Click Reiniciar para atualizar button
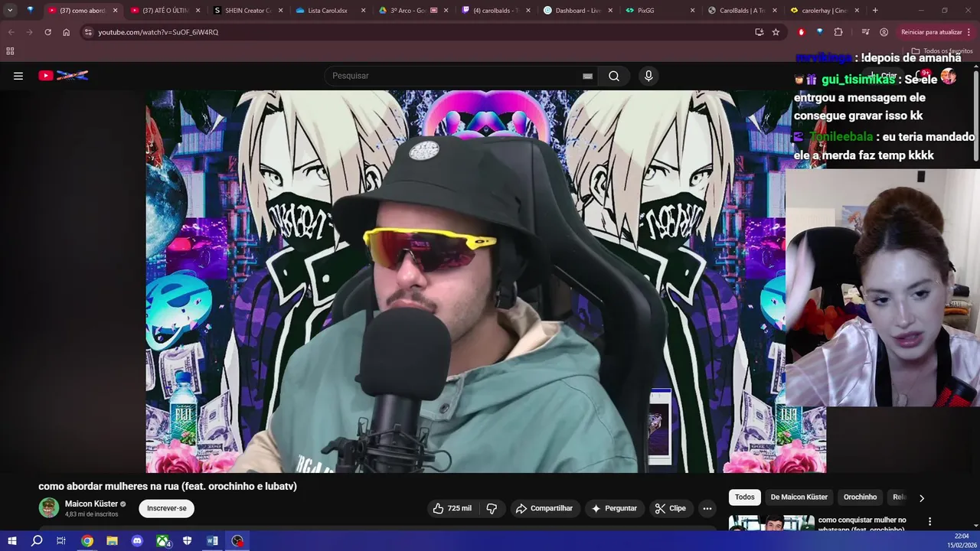 click(932, 32)
